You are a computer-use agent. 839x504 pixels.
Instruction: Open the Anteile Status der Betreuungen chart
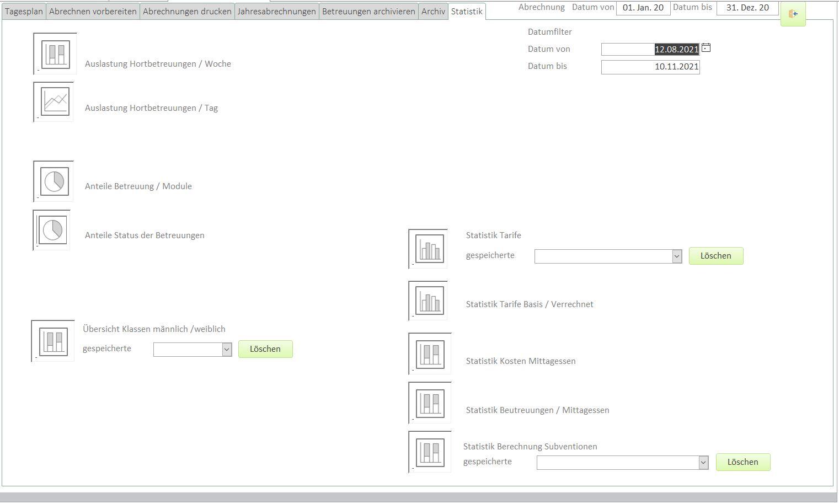coord(52,230)
